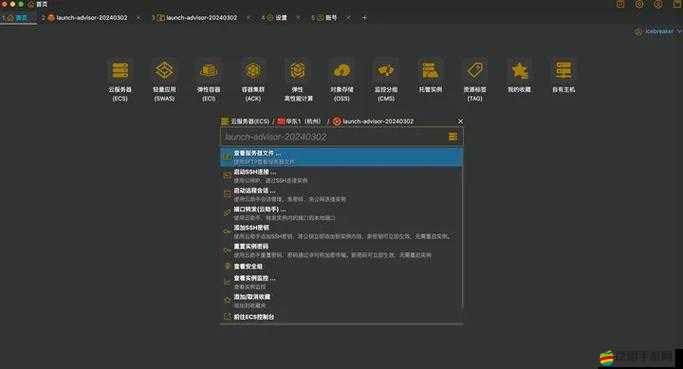This screenshot has height=369, width=683.
Task: Choose the 启动远程会话 entry
Action: [342, 194]
